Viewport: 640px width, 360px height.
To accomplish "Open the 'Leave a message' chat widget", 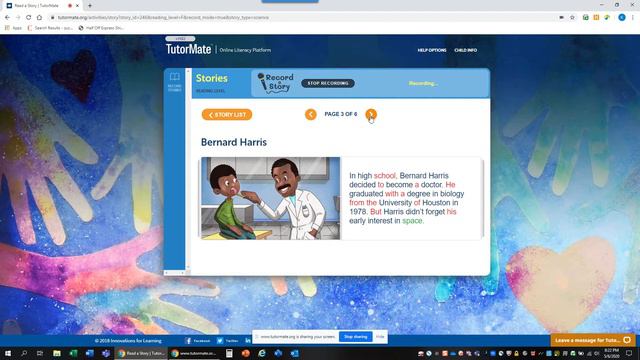I will (593, 340).
